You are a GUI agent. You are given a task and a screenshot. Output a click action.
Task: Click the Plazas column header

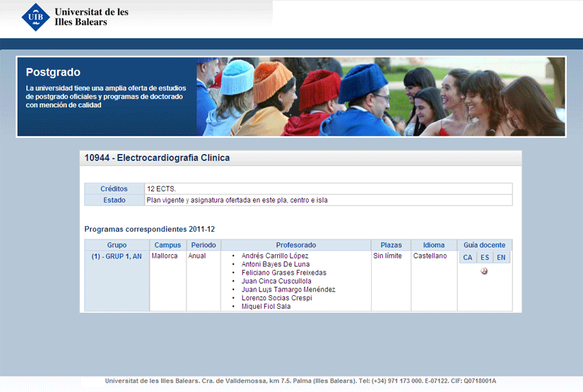(x=391, y=245)
